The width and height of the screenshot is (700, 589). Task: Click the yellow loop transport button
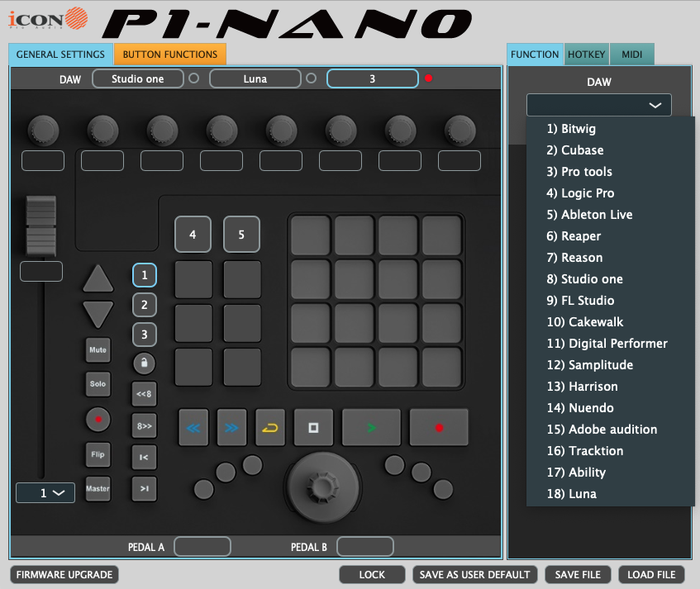(x=270, y=427)
